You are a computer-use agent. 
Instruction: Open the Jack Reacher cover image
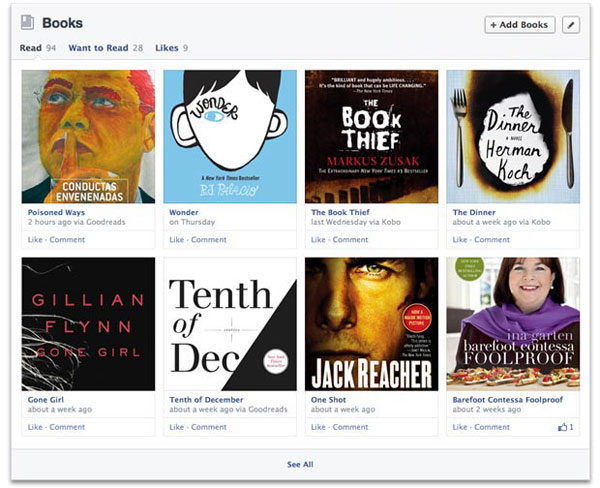click(372, 324)
